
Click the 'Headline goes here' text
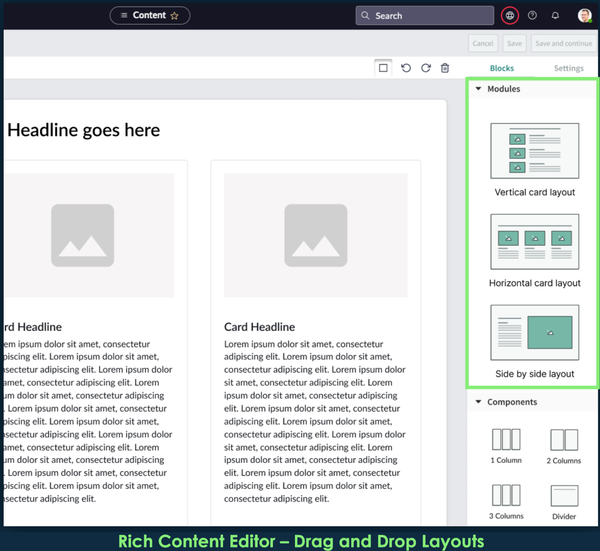pyautogui.click(x=83, y=130)
